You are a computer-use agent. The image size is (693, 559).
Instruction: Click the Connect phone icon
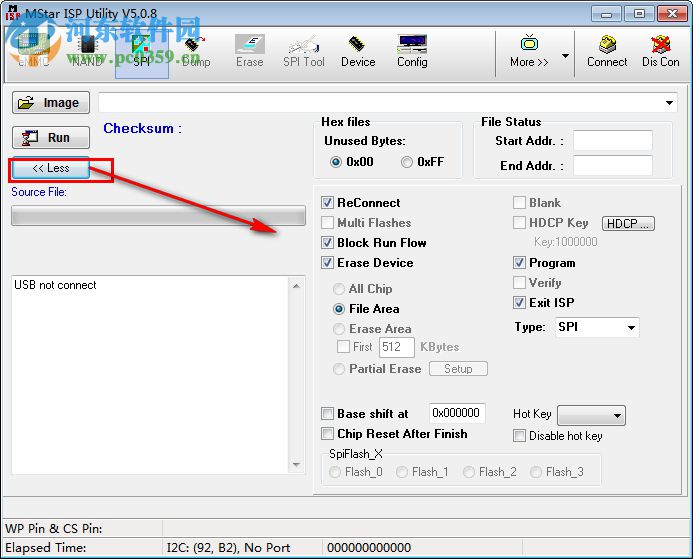pos(607,52)
